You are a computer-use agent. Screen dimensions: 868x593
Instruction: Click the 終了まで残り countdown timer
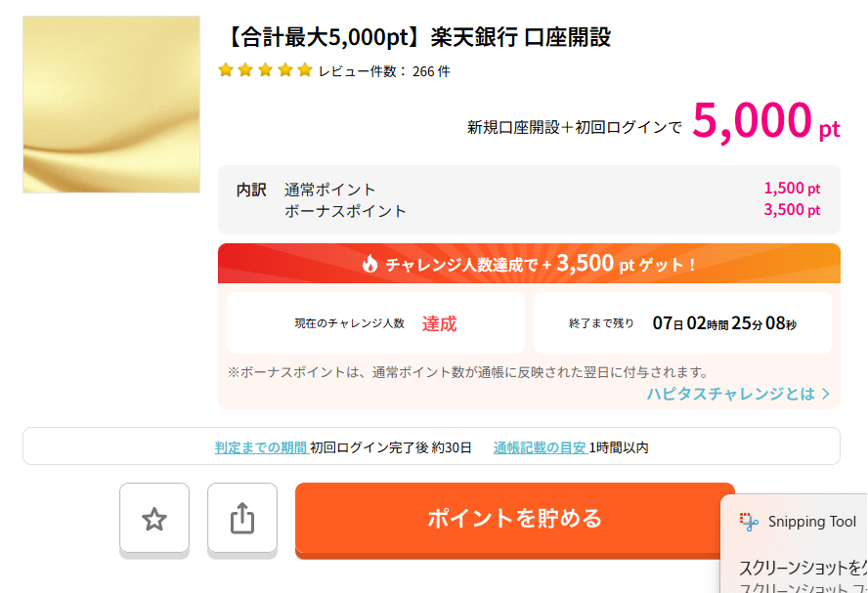click(x=723, y=323)
